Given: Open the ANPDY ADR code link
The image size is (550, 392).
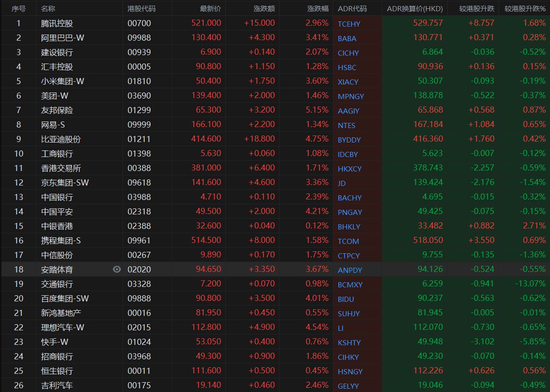Looking at the screenshot, I should [x=350, y=271].
